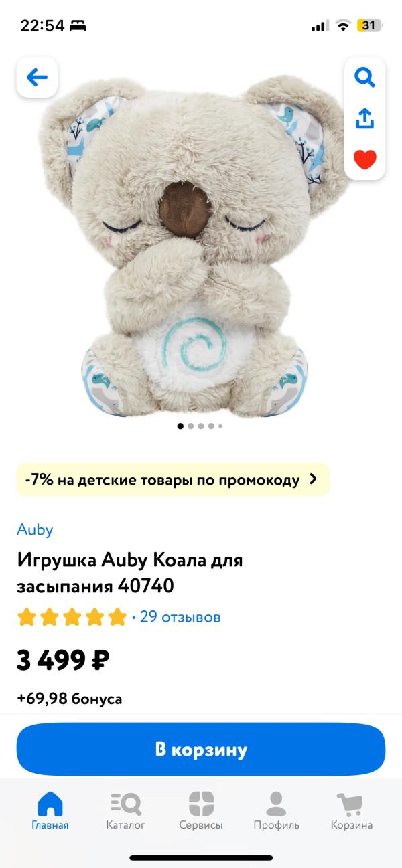The width and height of the screenshot is (402, 868).
Task: Select the last image carousel dot
Action: [x=220, y=426]
